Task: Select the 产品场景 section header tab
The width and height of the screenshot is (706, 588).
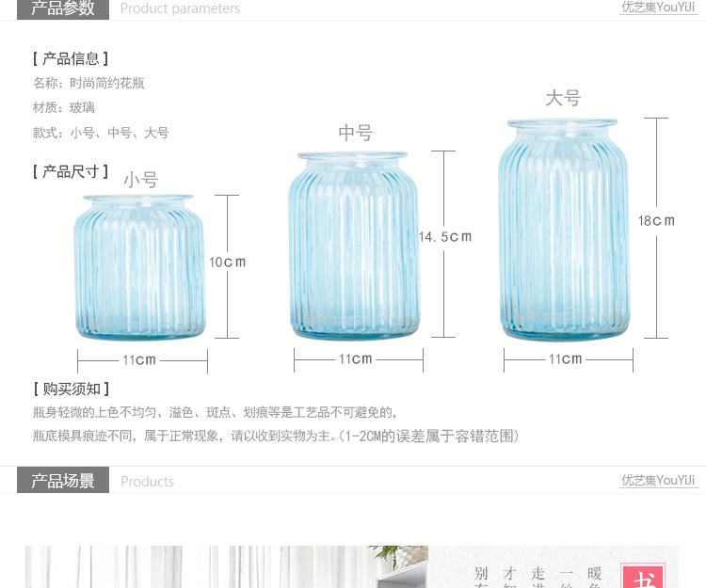Action: point(63,480)
